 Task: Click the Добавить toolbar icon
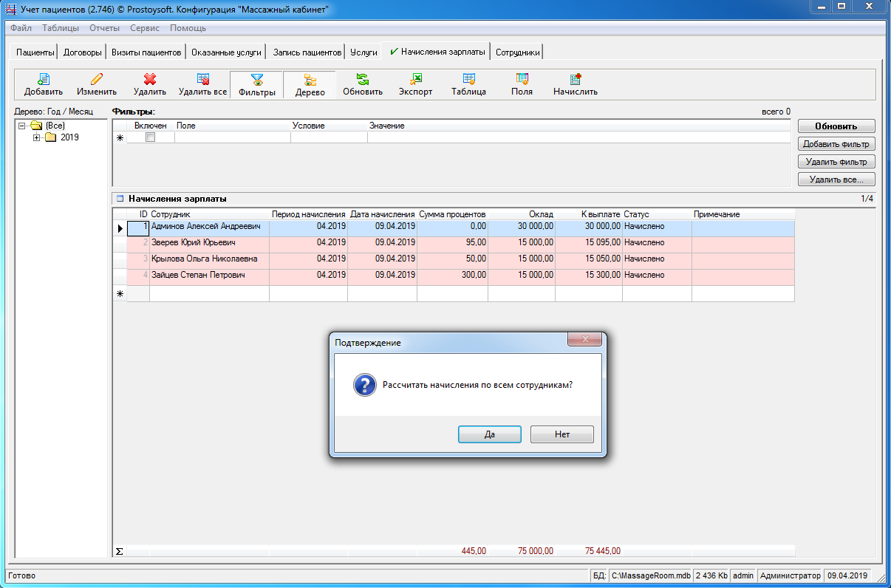pos(44,80)
